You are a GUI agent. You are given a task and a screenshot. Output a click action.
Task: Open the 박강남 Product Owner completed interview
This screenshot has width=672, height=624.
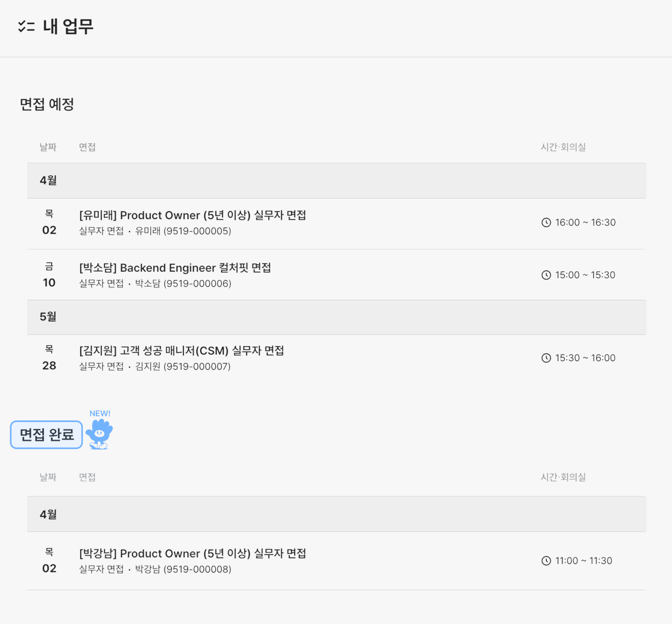[192, 554]
